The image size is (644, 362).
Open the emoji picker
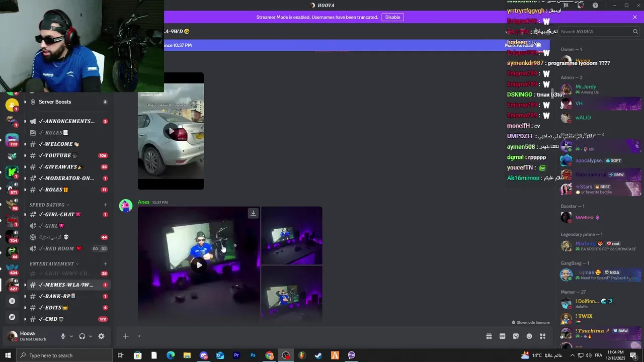(529, 336)
